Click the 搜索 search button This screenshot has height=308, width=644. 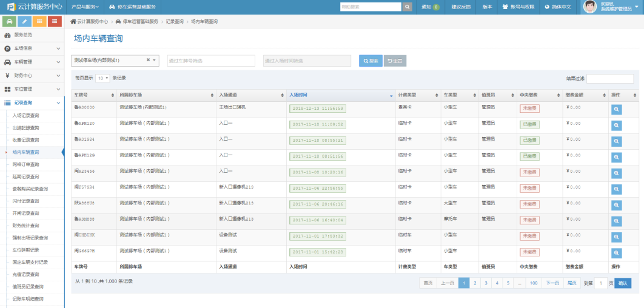coord(371,61)
